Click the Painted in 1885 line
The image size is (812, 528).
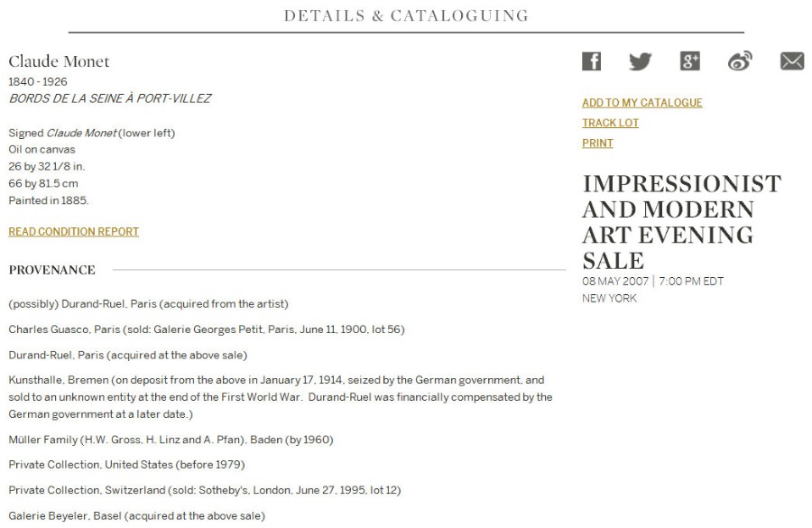pos(49,200)
